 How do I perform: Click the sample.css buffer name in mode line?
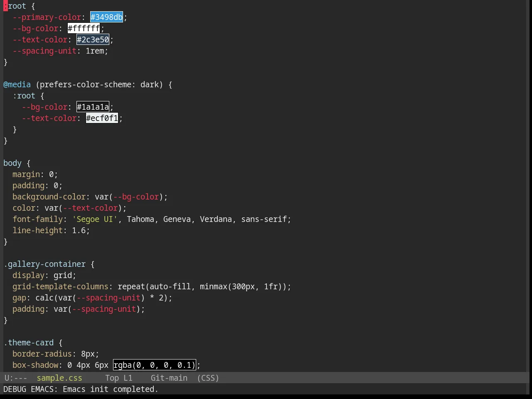click(x=59, y=378)
